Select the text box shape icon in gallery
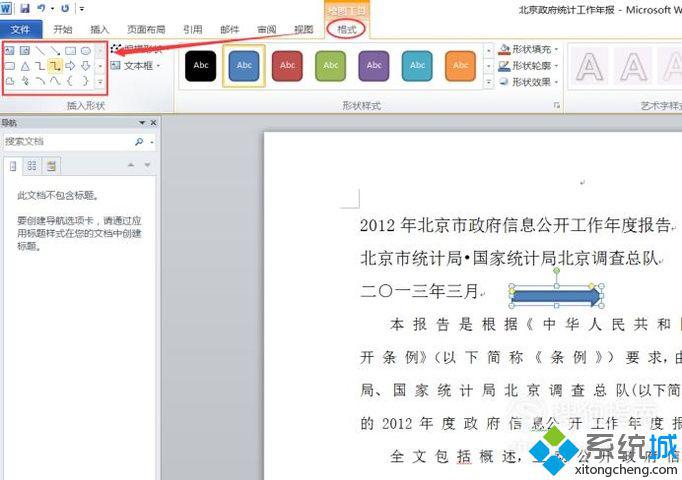Viewport: 682px width, 480px height. [10, 51]
